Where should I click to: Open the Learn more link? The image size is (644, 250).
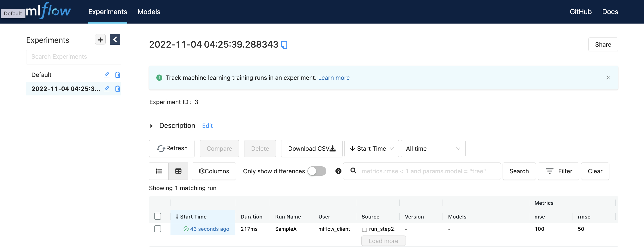coord(334,78)
